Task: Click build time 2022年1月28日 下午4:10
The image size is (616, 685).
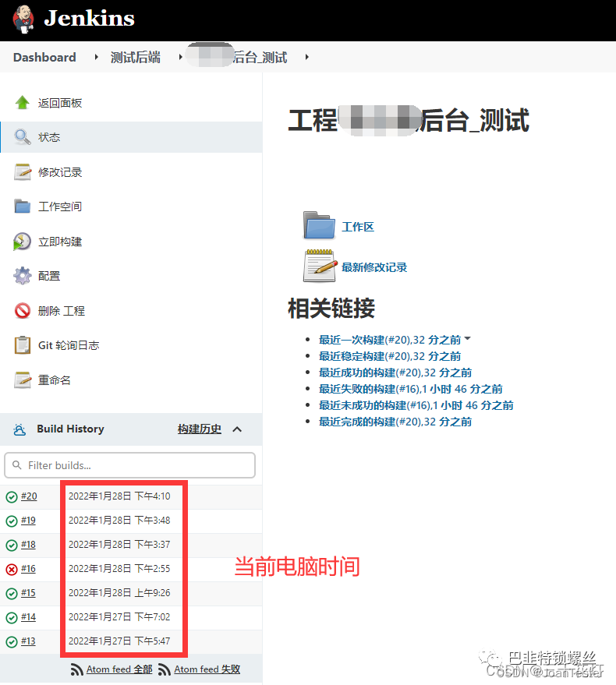Action: pyautogui.click(x=119, y=496)
